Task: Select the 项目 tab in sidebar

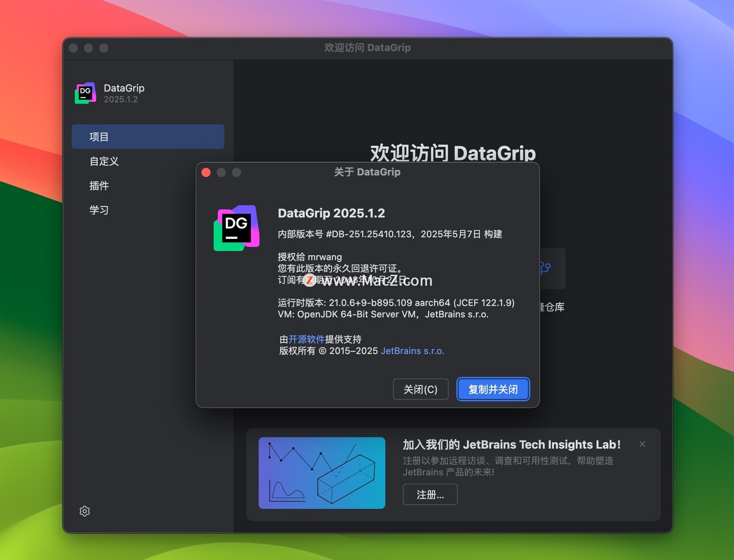Action: pyautogui.click(x=148, y=136)
